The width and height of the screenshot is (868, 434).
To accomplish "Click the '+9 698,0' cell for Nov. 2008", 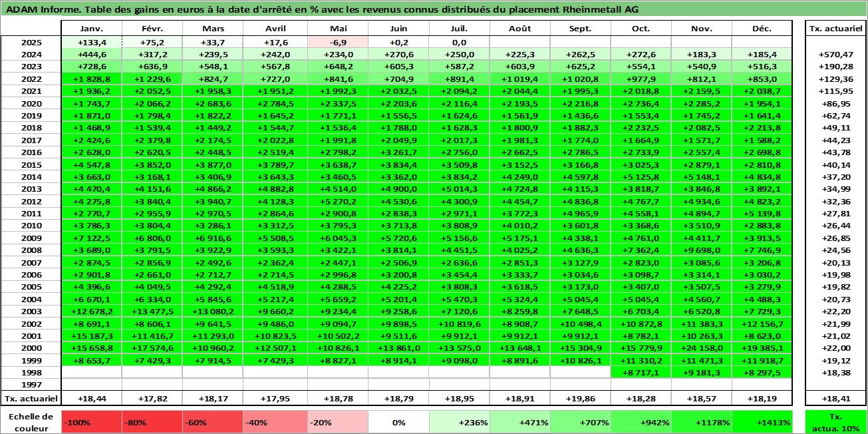I will pos(701,250).
